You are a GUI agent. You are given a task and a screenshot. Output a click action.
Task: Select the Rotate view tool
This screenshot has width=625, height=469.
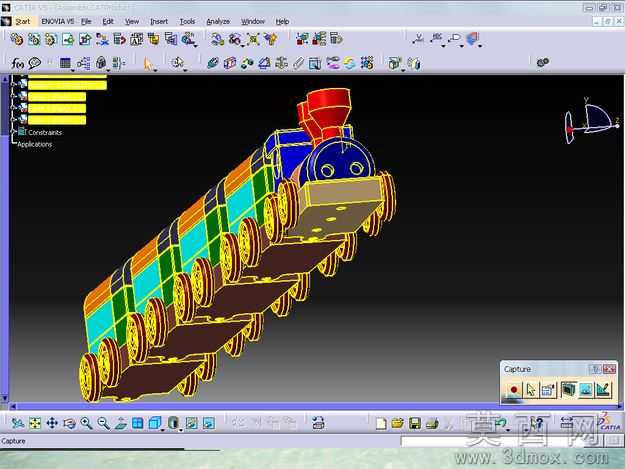[x=69, y=423]
